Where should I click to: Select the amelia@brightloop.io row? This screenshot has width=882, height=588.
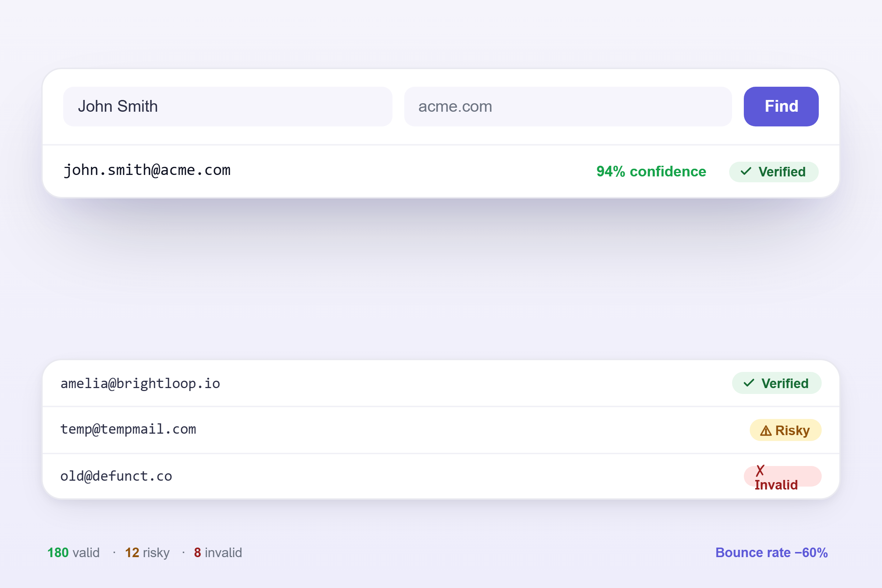[441, 383]
